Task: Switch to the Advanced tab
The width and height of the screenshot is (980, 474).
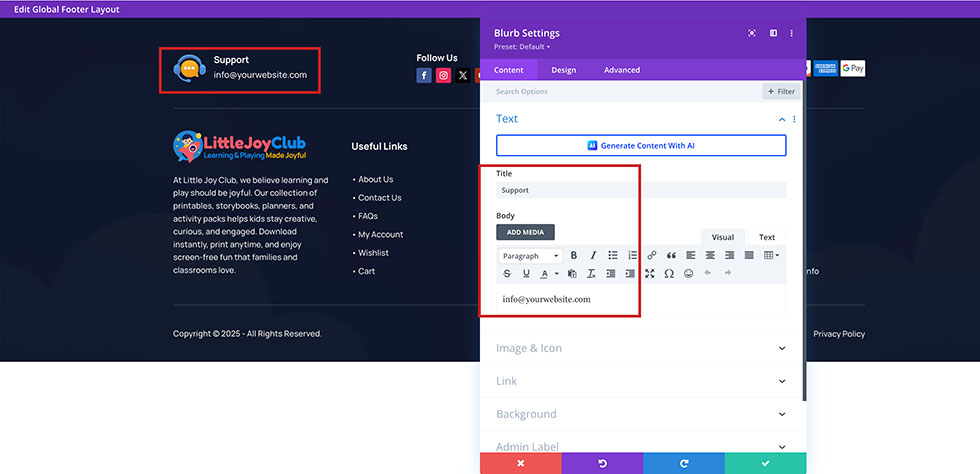Action: coord(622,70)
